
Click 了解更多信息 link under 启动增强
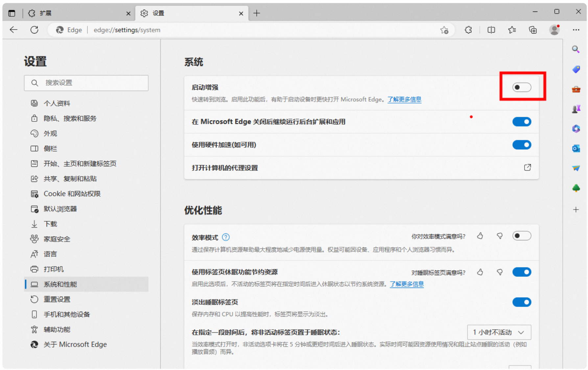coord(404,99)
